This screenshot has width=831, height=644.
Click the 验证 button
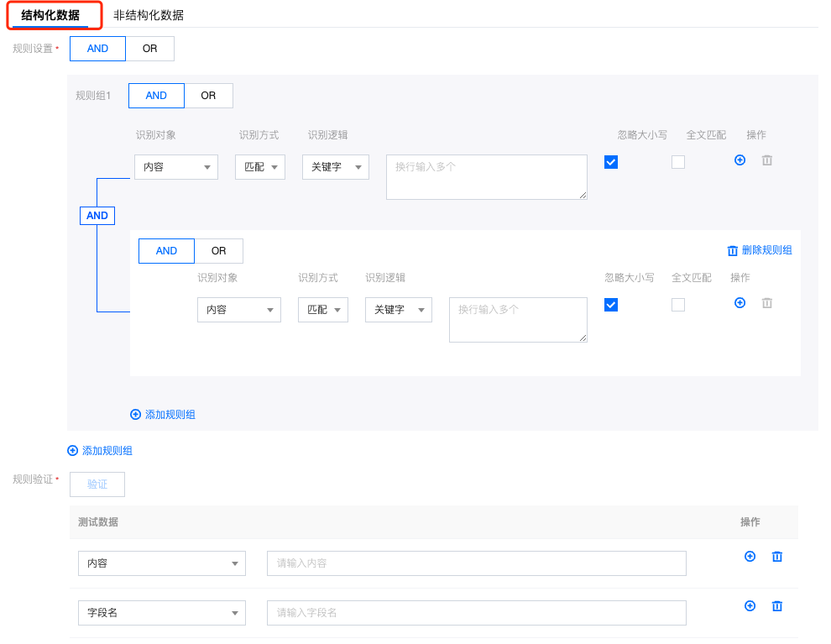(97, 484)
